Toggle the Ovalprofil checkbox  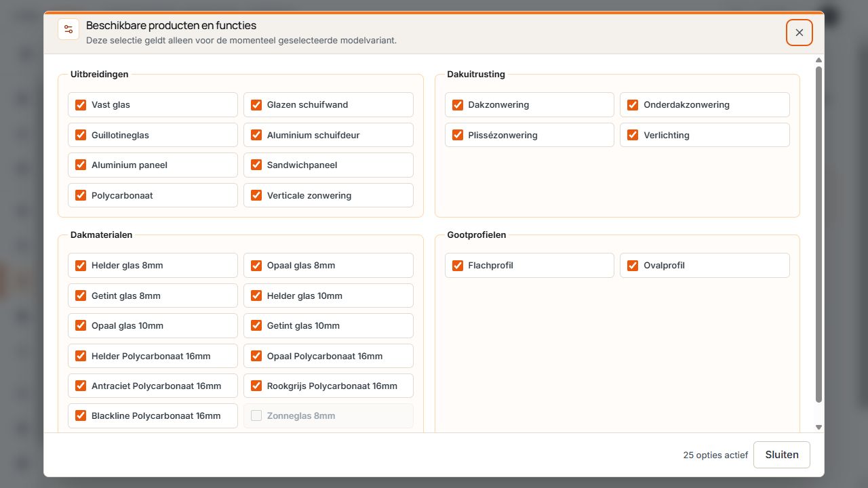tap(633, 266)
